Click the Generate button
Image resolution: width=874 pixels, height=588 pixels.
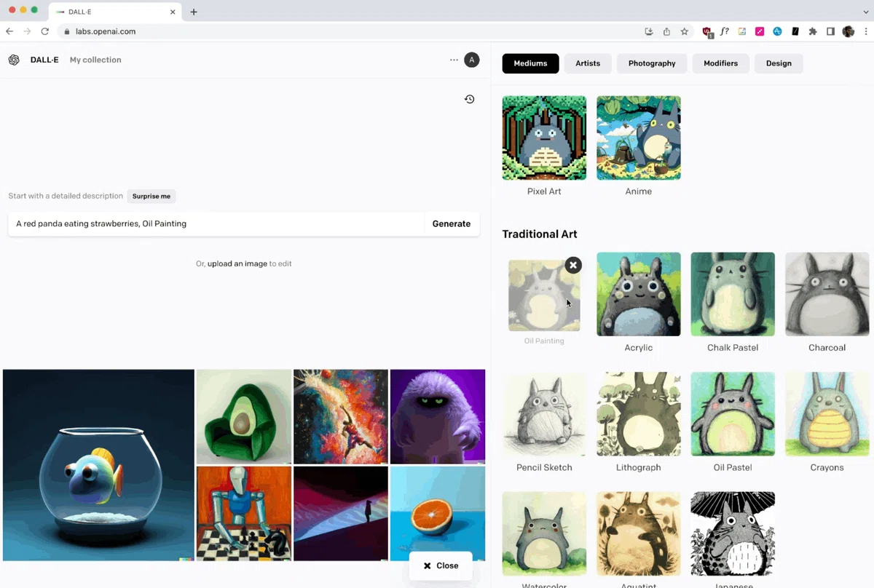point(452,223)
